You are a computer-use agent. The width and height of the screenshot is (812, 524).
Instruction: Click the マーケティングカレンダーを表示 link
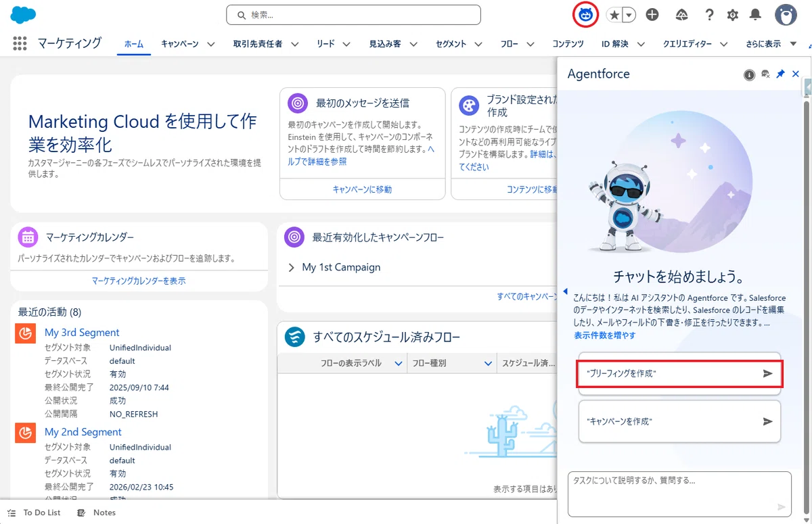[x=139, y=281]
